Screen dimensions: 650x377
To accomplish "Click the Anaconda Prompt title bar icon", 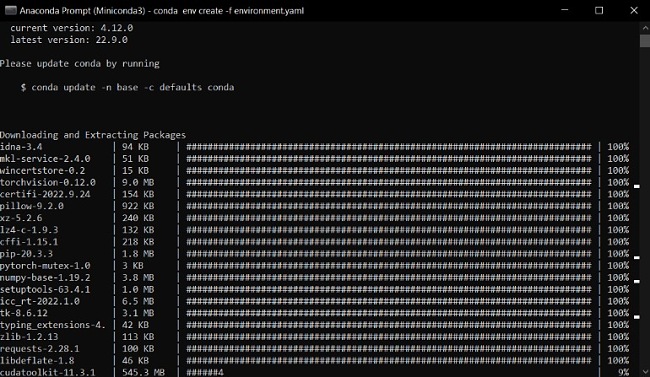I will point(10,10).
